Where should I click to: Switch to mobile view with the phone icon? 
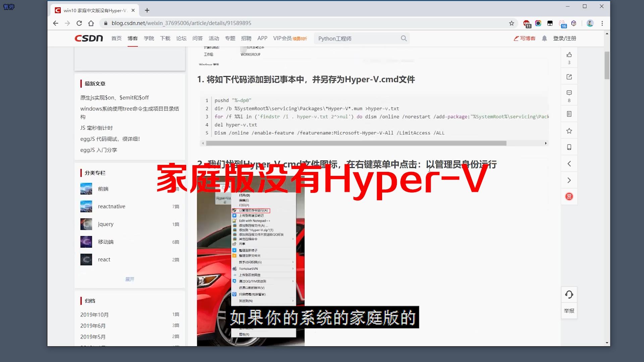pos(569,147)
